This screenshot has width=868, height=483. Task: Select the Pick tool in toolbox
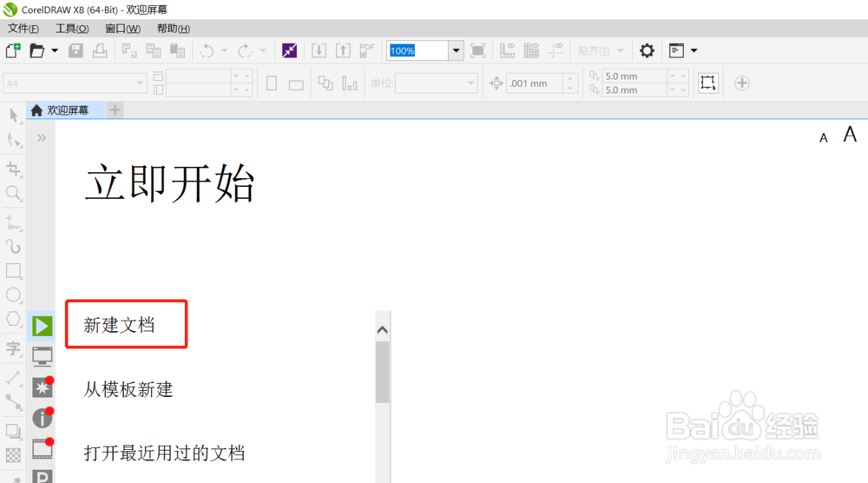tap(14, 116)
